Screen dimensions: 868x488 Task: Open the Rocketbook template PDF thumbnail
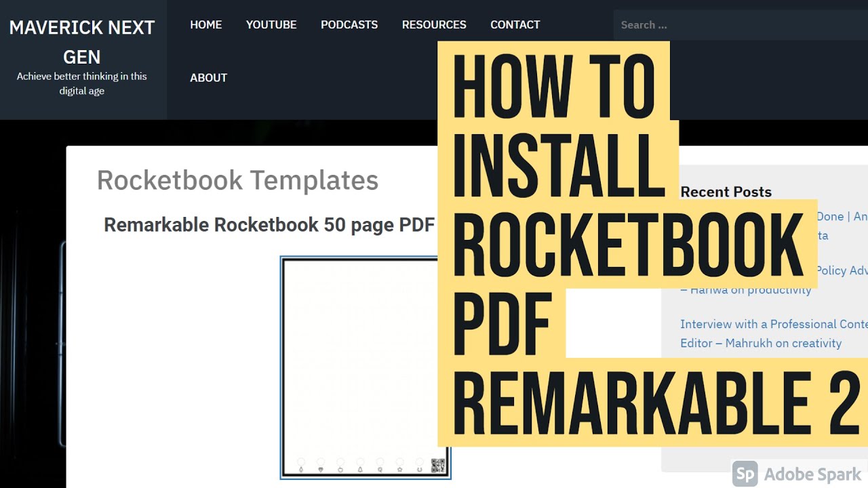(x=366, y=367)
